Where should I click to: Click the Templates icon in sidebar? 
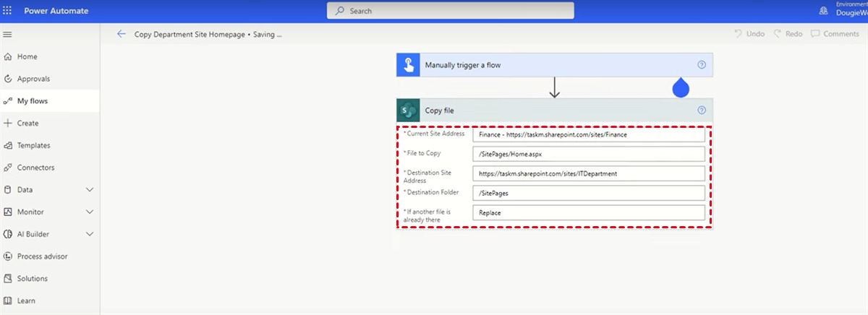tap(8, 145)
